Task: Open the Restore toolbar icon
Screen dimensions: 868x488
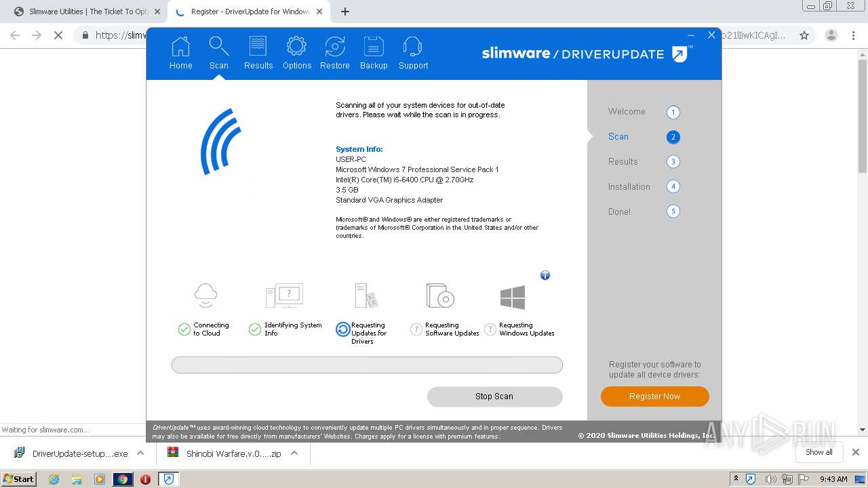Action: coord(335,54)
